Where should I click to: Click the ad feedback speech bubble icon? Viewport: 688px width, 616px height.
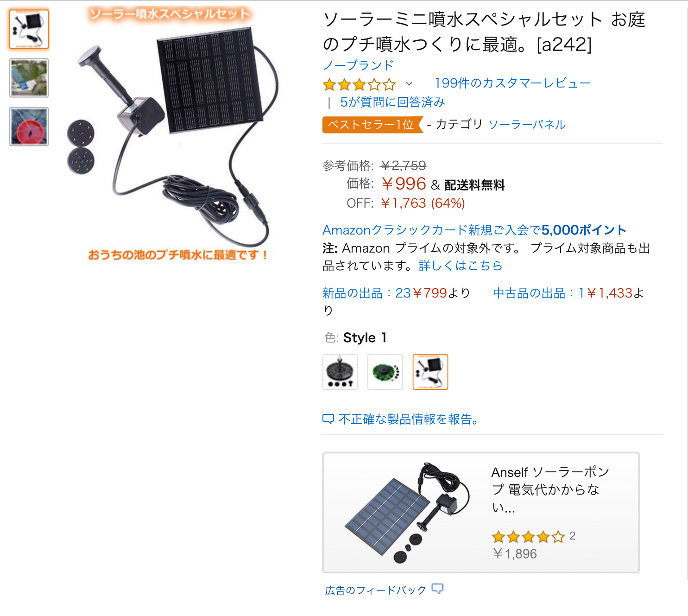(437, 589)
